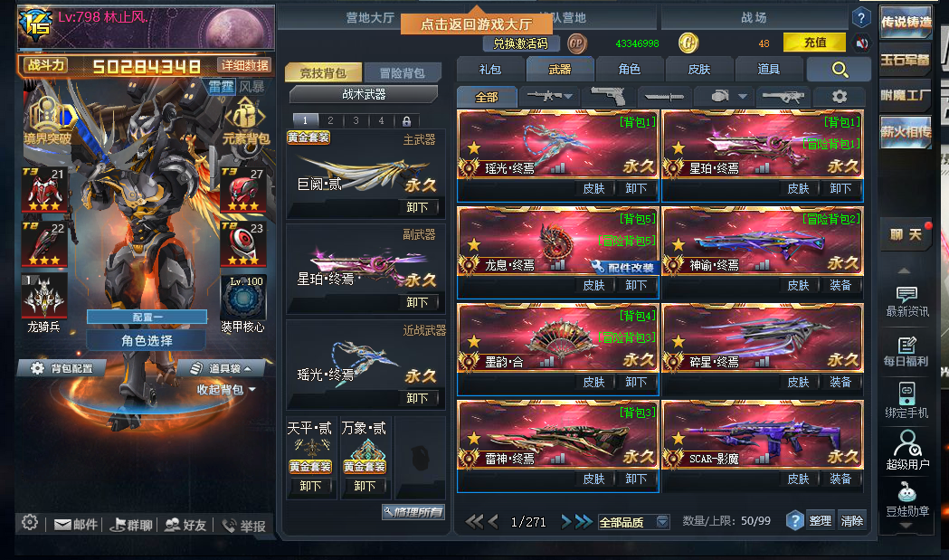The height and width of the screenshot is (560, 949).
Task: Click the 充值 recharge button
Action: click(x=814, y=43)
